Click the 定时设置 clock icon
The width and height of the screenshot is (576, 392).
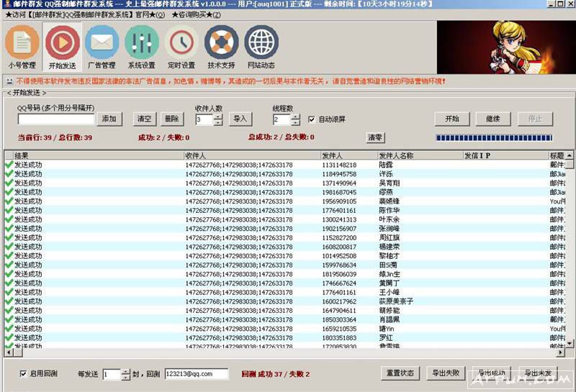pos(181,45)
